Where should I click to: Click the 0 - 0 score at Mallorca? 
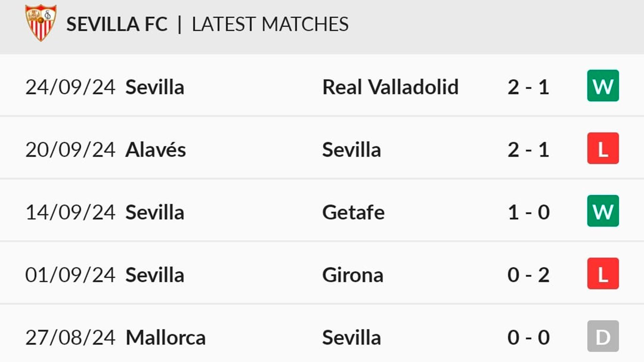coord(528,338)
